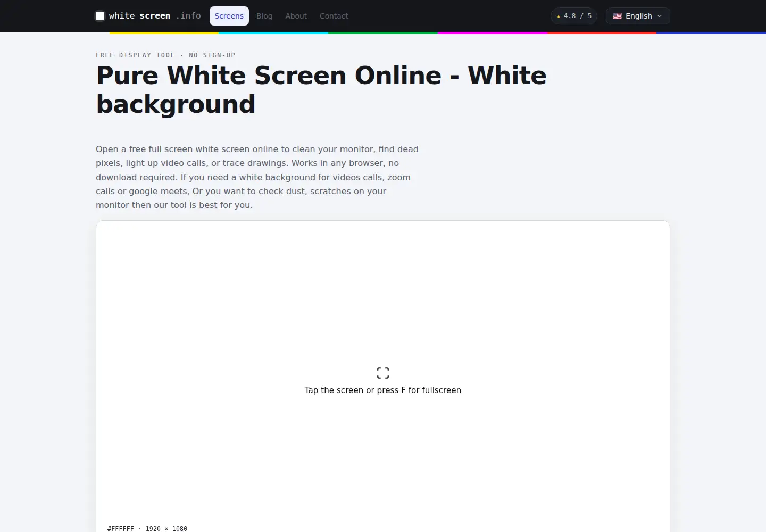Click the fullscreen brackets icon

pos(383,373)
